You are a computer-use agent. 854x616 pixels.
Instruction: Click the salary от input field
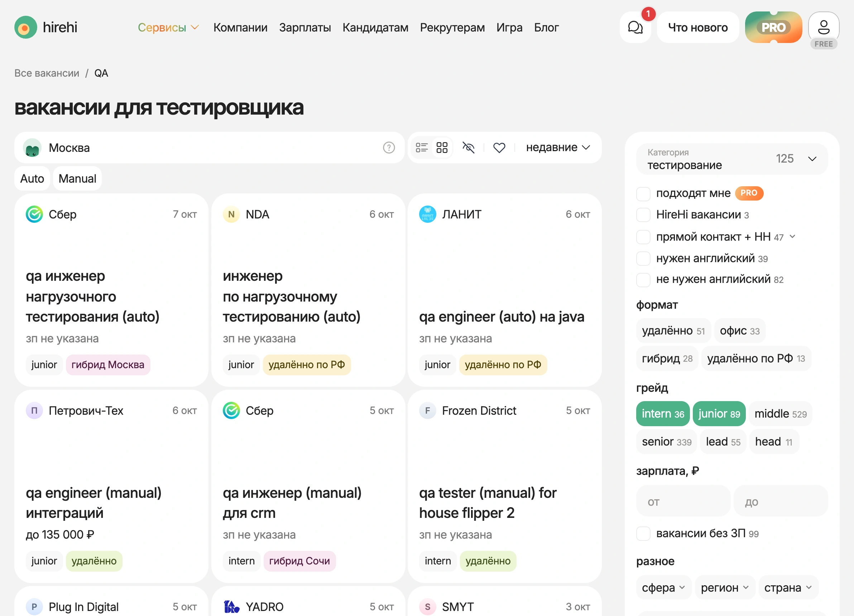point(683,501)
